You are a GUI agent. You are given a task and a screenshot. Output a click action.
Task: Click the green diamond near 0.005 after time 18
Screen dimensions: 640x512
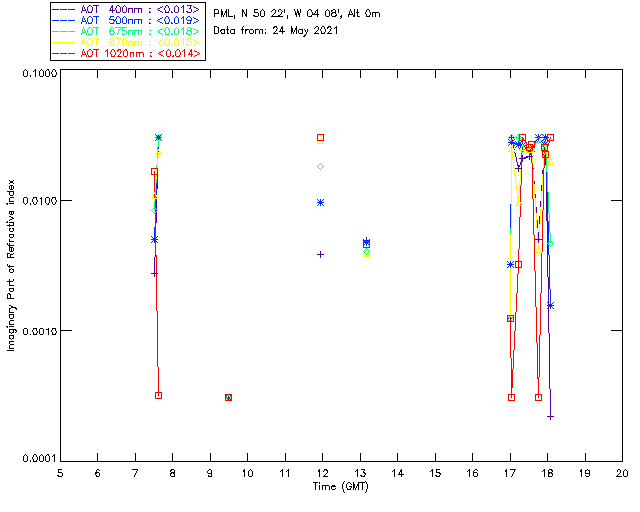[550, 244]
